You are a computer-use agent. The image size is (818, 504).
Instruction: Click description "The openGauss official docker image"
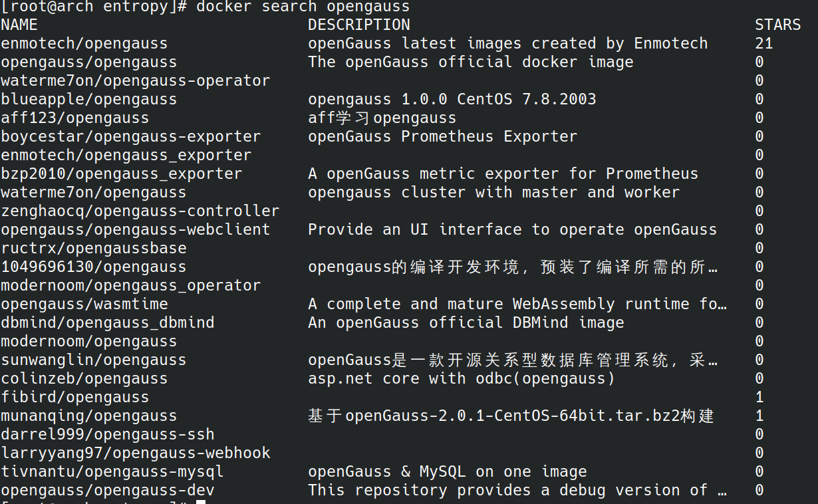coord(471,63)
